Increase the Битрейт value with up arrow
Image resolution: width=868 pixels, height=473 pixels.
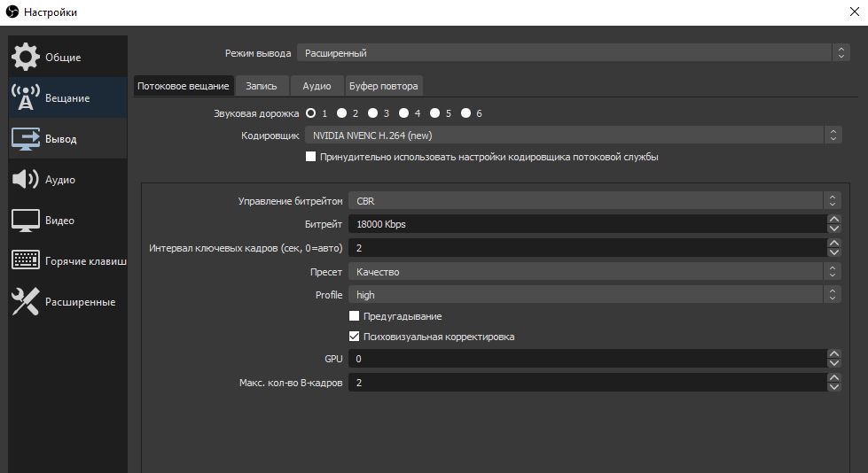(833, 220)
